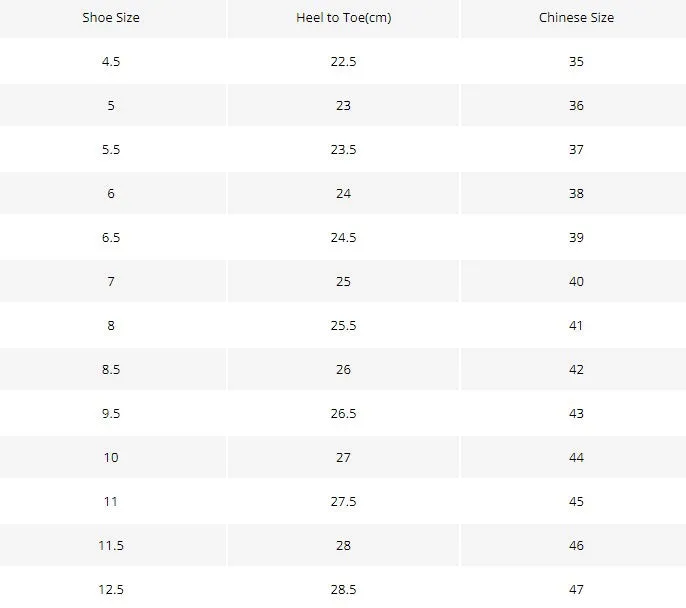Screen dimensions: 686x608
Task: Click Chinese size 47 cell
Action: 576,589
